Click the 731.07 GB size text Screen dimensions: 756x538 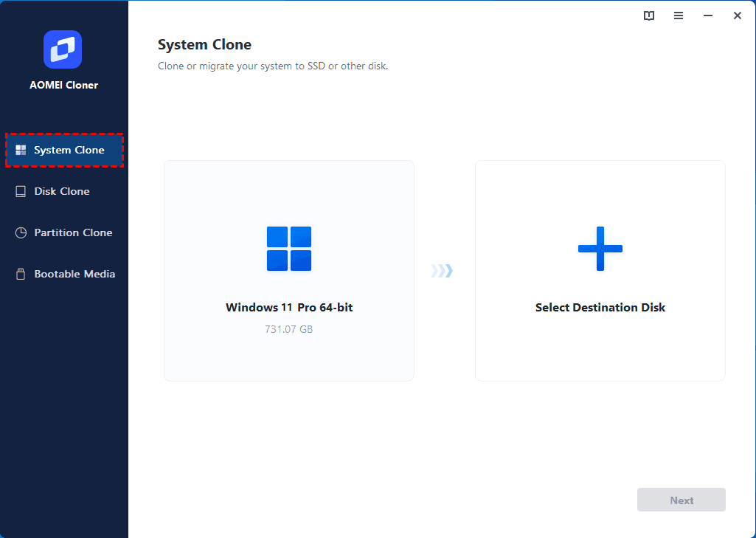(289, 329)
